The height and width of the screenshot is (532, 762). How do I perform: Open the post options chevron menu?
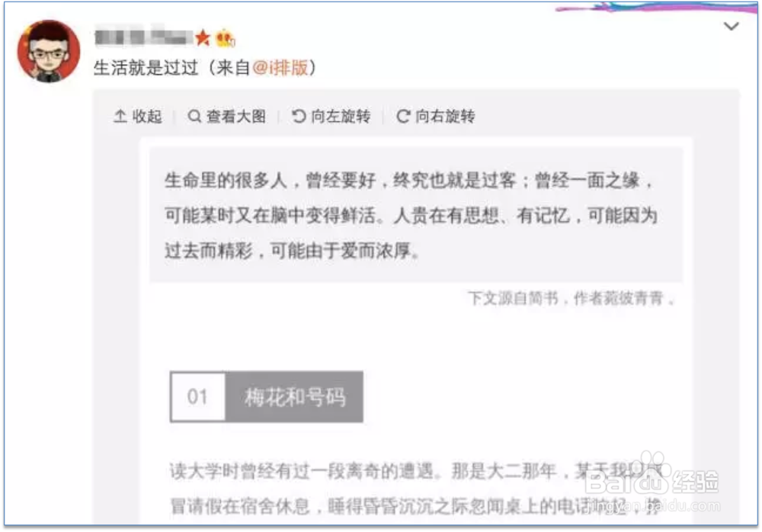point(731,26)
